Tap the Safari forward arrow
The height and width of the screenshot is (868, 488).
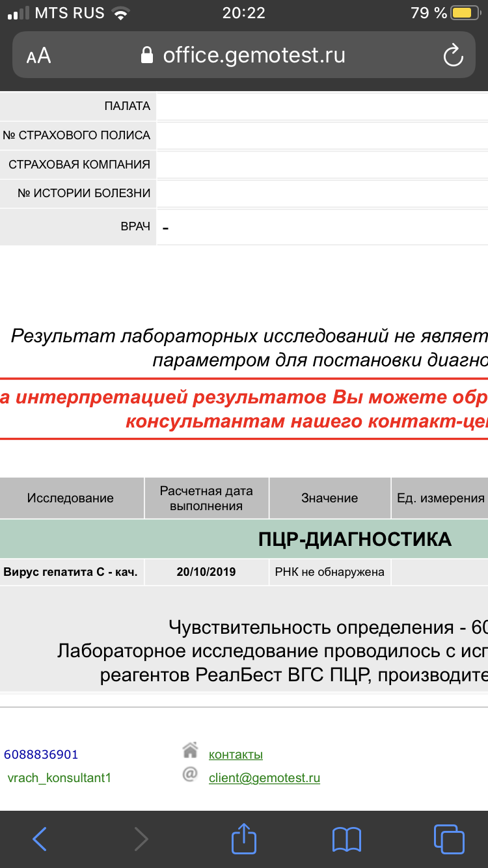pos(141,839)
